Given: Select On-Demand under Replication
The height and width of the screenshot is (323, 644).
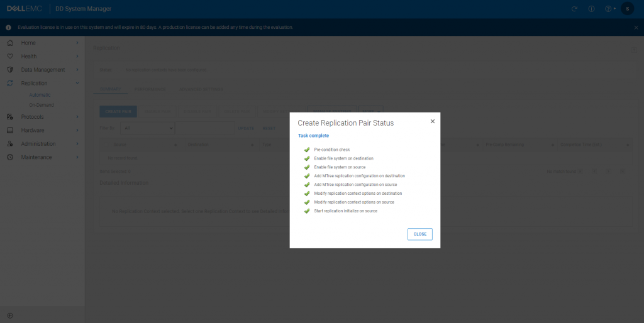Looking at the screenshot, I should [x=42, y=104].
